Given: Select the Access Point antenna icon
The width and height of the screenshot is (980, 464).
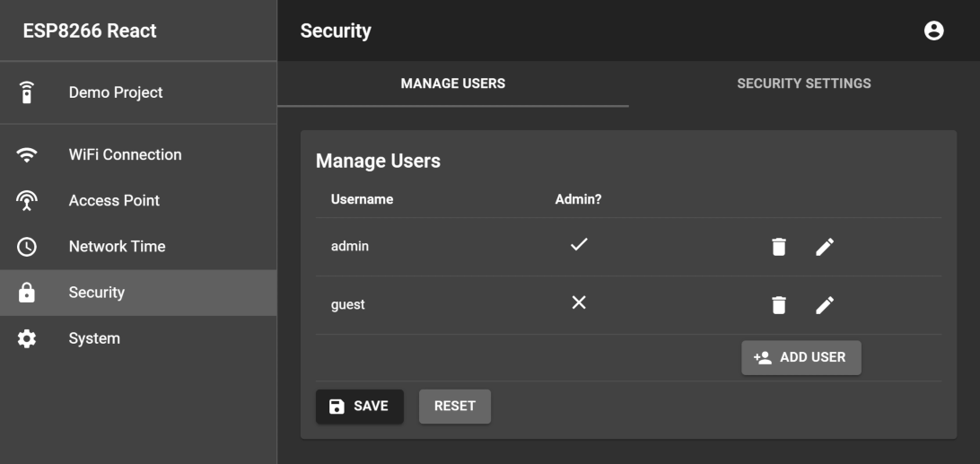Looking at the screenshot, I should pyautogui.click(x=27, y=200).
